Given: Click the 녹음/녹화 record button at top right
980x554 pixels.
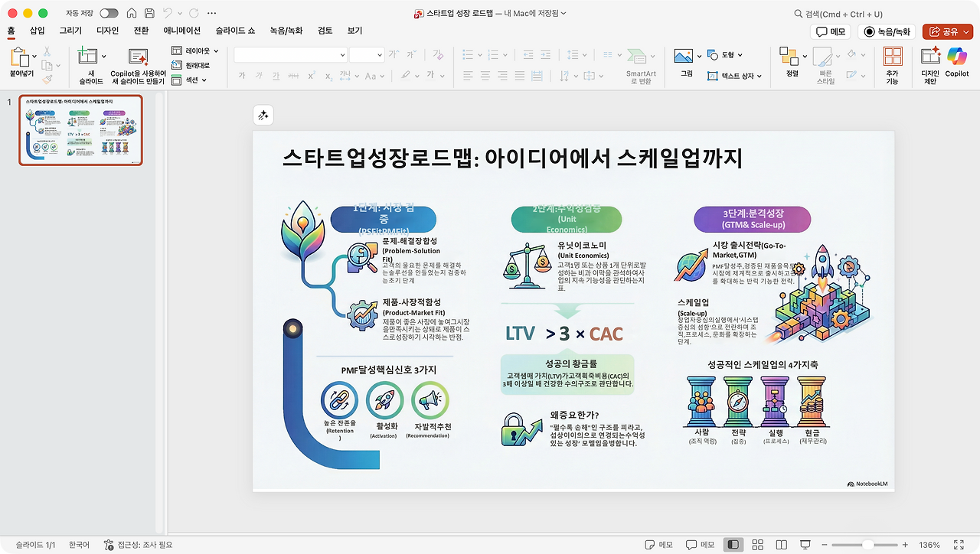Looking at the screenshot, I should coord(887,32).
